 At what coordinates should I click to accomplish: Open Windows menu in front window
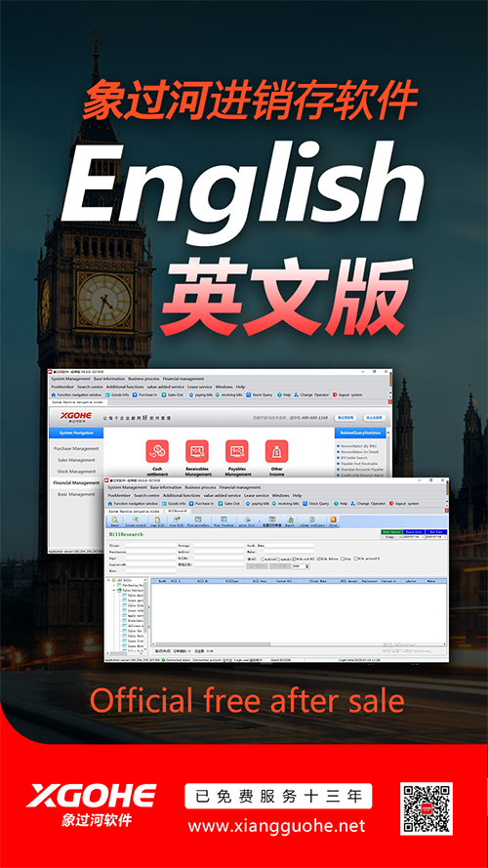click(280, 495)
